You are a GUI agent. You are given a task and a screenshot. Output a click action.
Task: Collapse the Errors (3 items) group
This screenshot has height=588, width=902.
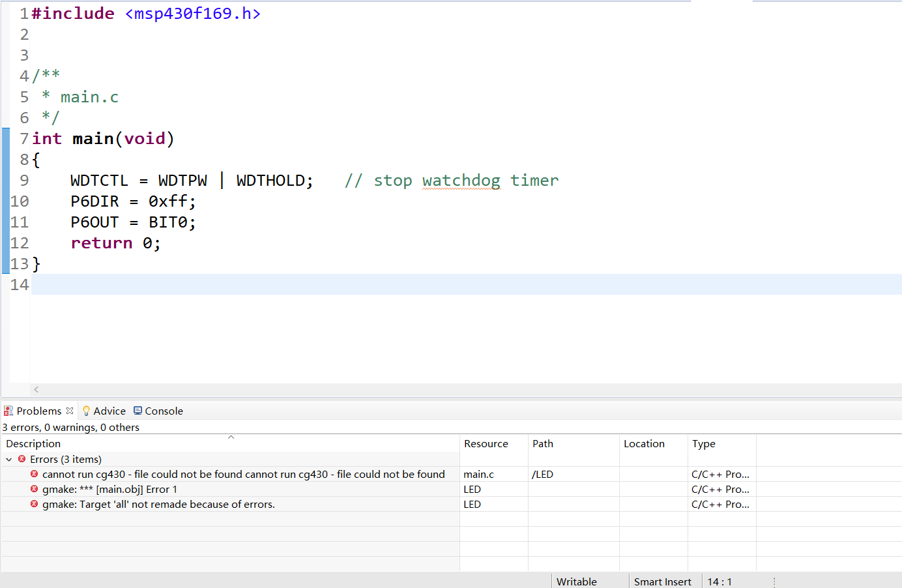9,460
